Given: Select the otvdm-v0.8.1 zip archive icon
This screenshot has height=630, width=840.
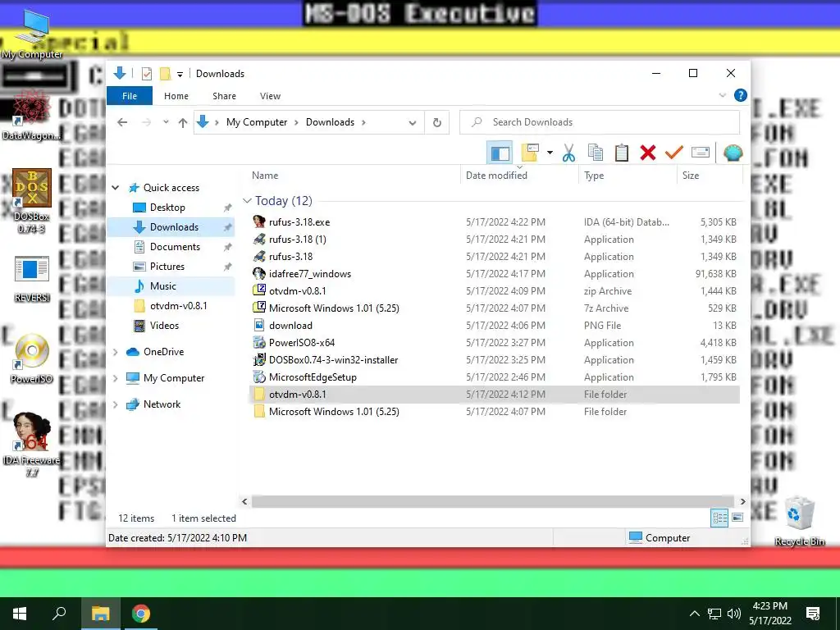Looking at the screenshot, I should (x=259, y=291).
